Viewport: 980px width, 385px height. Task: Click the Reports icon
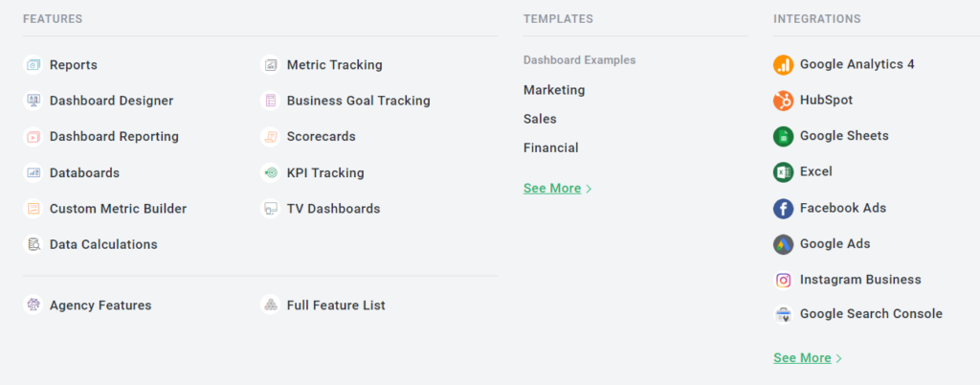33,65
